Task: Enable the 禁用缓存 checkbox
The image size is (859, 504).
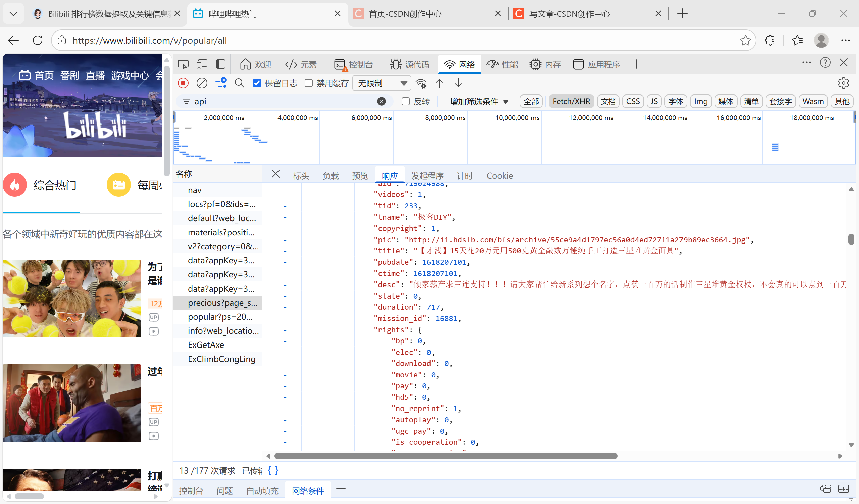Action: [x=308, y=83]
